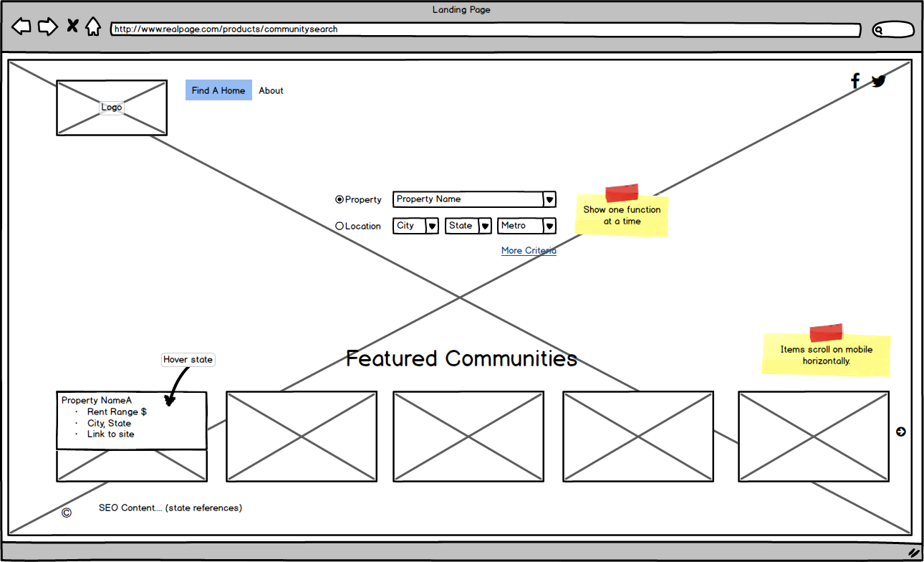Open the Twitter social icon
Image resolution: width=924 pixels, height=562 pixels.
click(879, 81)
